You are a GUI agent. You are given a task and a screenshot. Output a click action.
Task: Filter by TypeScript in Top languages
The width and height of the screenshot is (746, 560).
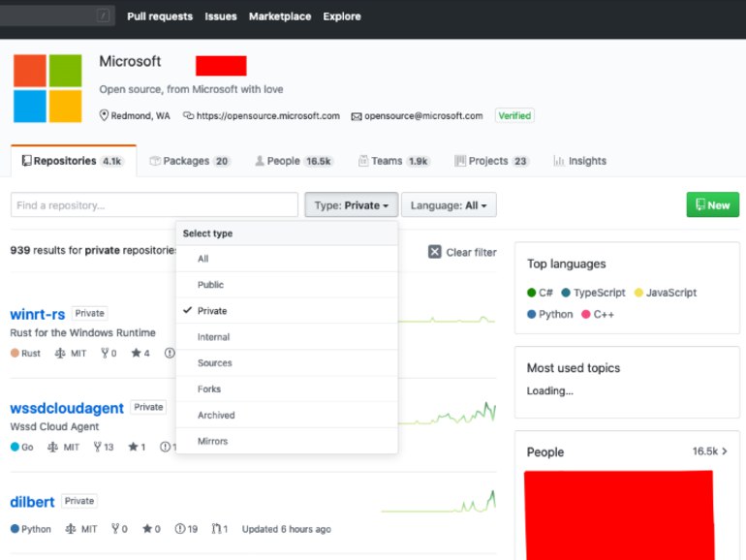(x=593, y=293)
